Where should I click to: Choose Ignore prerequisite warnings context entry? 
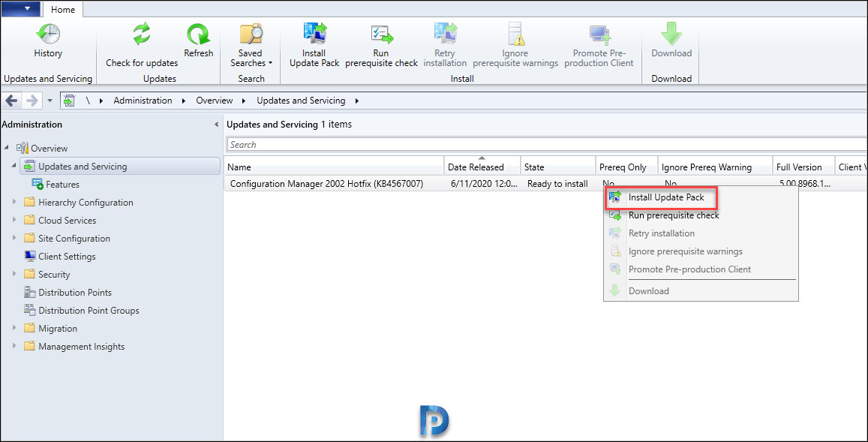701,251
